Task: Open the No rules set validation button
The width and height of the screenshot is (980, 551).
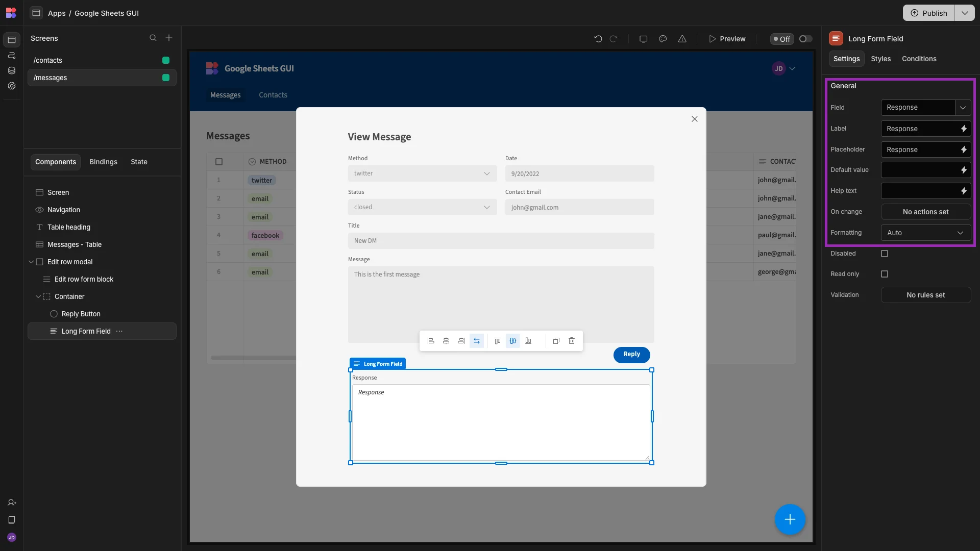Action: (x=925, y=295)
